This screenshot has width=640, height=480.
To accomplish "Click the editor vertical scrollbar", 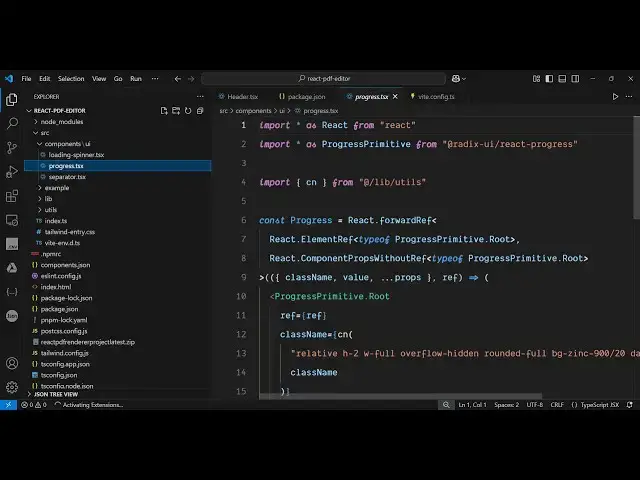I will [x=636, y=169].
